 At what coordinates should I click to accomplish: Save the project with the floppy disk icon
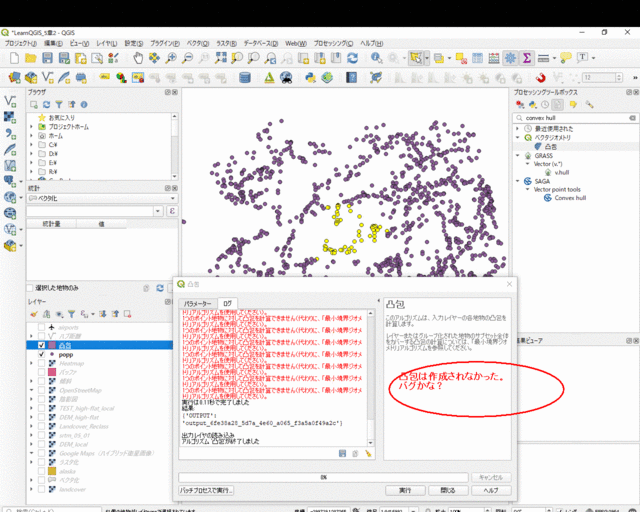click(47, 58)
